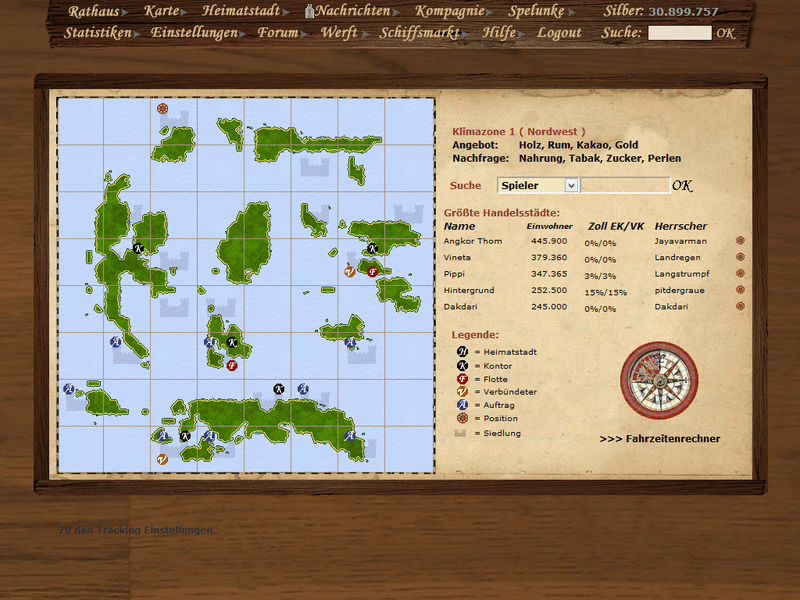Click the Verbündeter icon in the Legende
The height and width of the screenshot is (600, 800).
[461, 391]
